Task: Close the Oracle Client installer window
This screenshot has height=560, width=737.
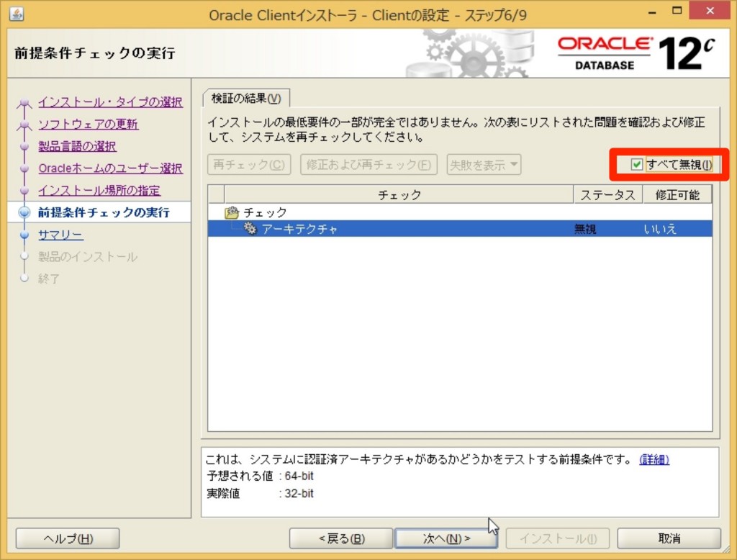Action: (x=710, y=10)
